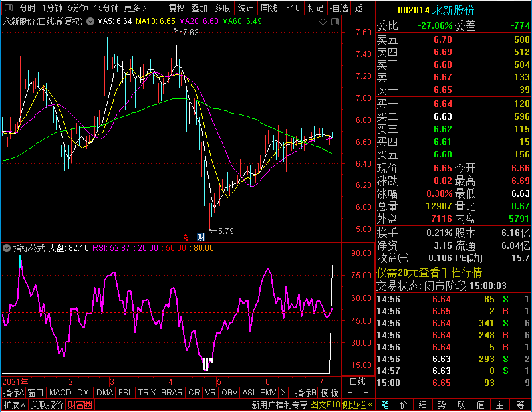Open the round dropdown beside 指标公式

pyautogui.click(x=7, y=248)
